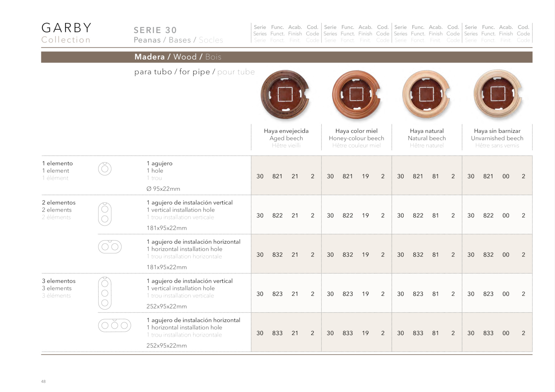Click function code 822 under Natural beech
This screenshot has width=555, height=392.
(418, 215)
